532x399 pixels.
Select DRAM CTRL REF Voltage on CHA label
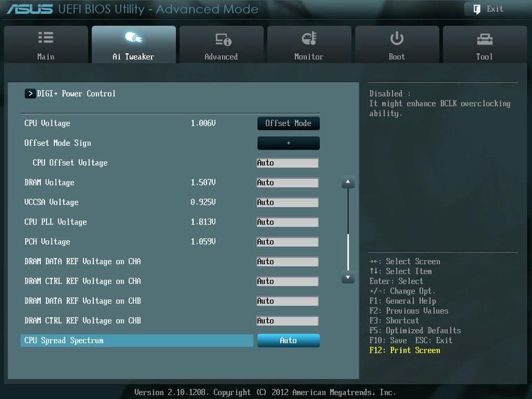pos(82,281)
